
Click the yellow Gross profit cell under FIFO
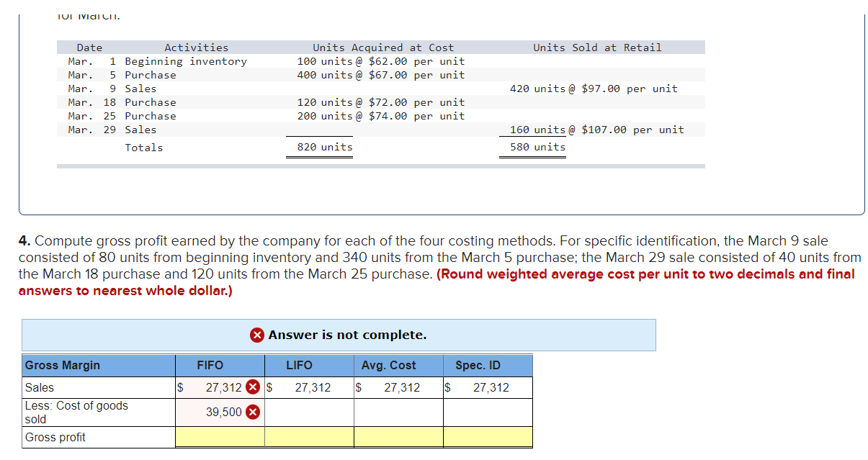[220, 437]
